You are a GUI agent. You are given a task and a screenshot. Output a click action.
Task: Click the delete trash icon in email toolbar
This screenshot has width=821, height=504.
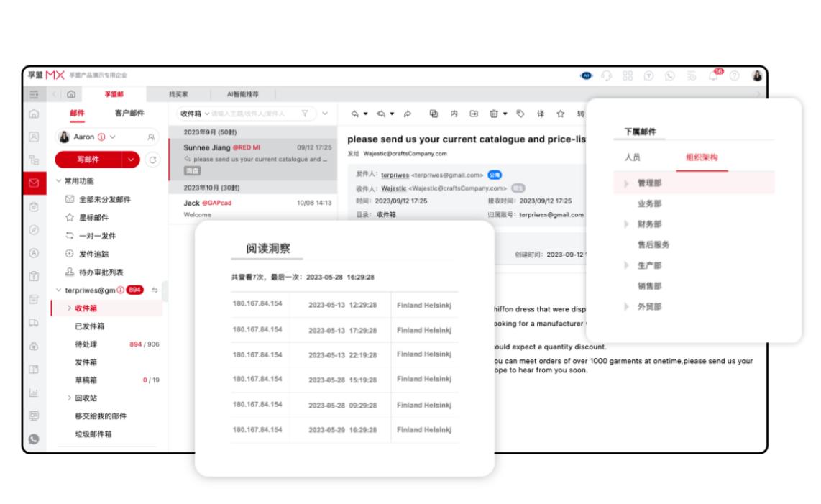(494, 114)
